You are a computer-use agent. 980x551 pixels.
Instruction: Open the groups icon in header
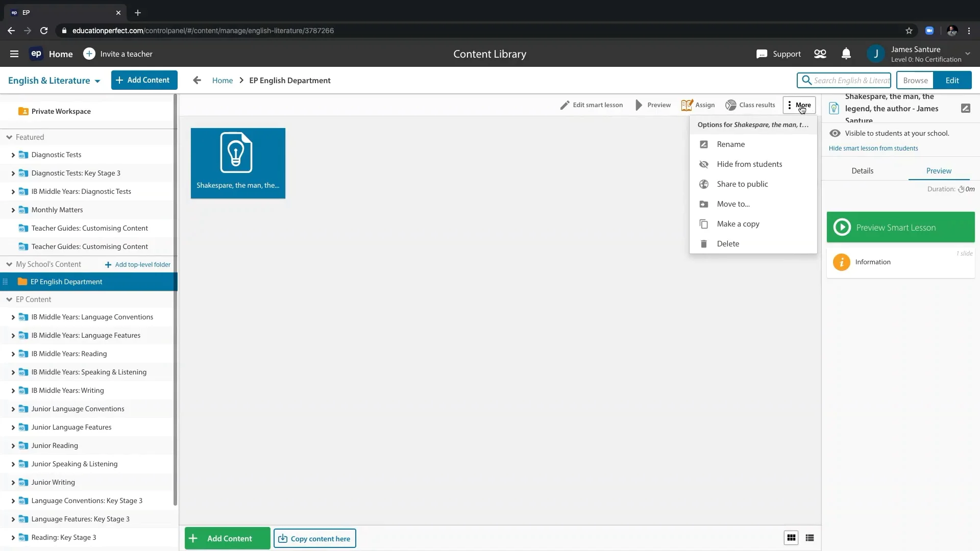(x=820, y=54)
